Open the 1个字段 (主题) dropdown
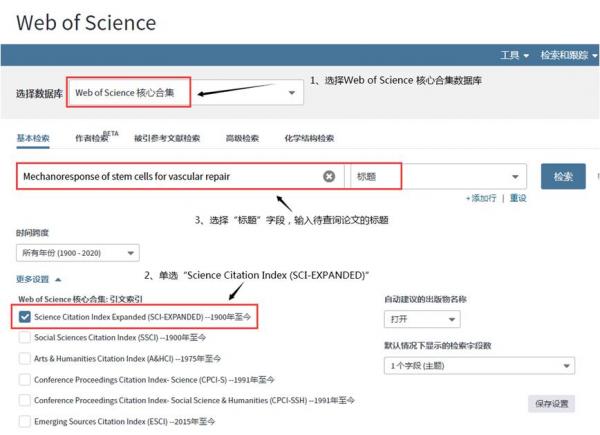This screenshot has width=600, height=435. point(479,366)
